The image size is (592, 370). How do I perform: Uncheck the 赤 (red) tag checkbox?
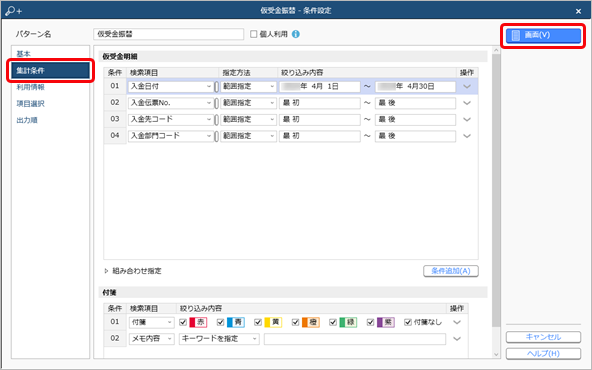tap(183, 322)
